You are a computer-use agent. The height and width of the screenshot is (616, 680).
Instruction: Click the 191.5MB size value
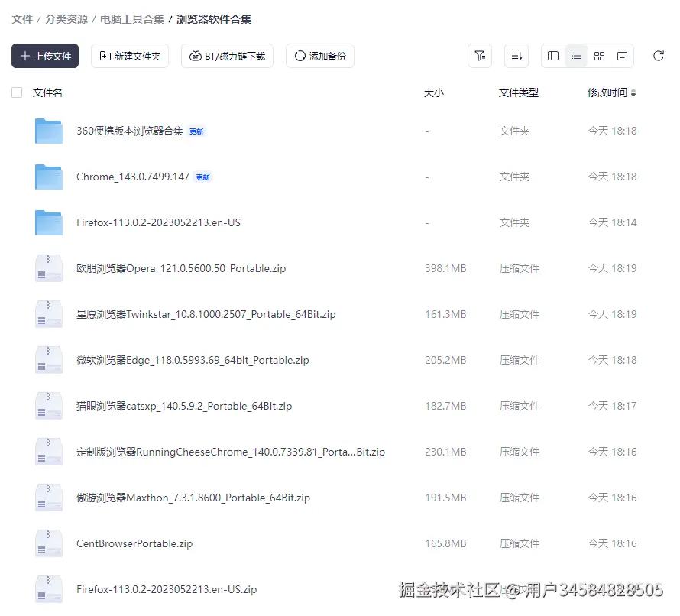point(445,498)
